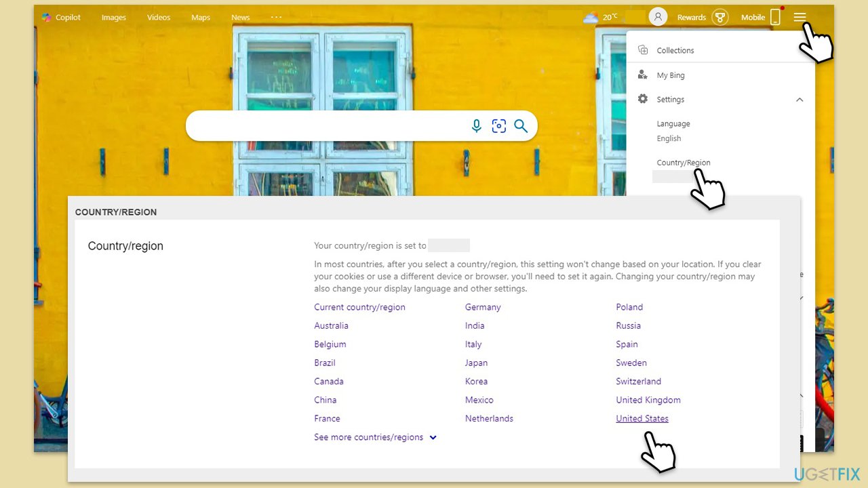Open the Country/Region setting

(684, 163)
